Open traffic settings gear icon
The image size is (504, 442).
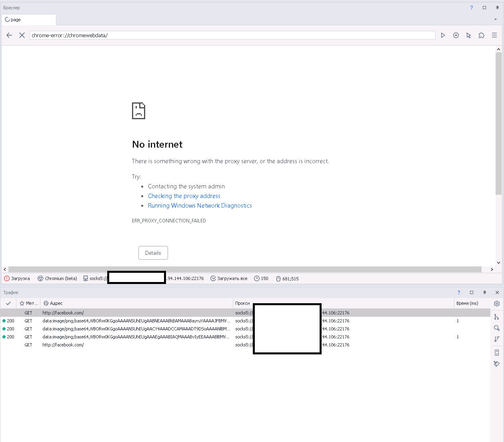pyautogui.click(x=497, y=304)
